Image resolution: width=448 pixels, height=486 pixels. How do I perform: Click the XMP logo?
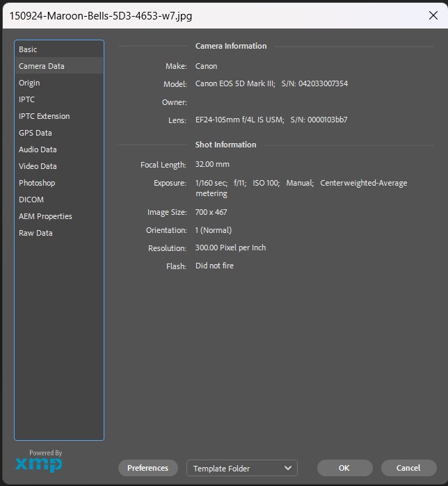click(x=39, y=464)
